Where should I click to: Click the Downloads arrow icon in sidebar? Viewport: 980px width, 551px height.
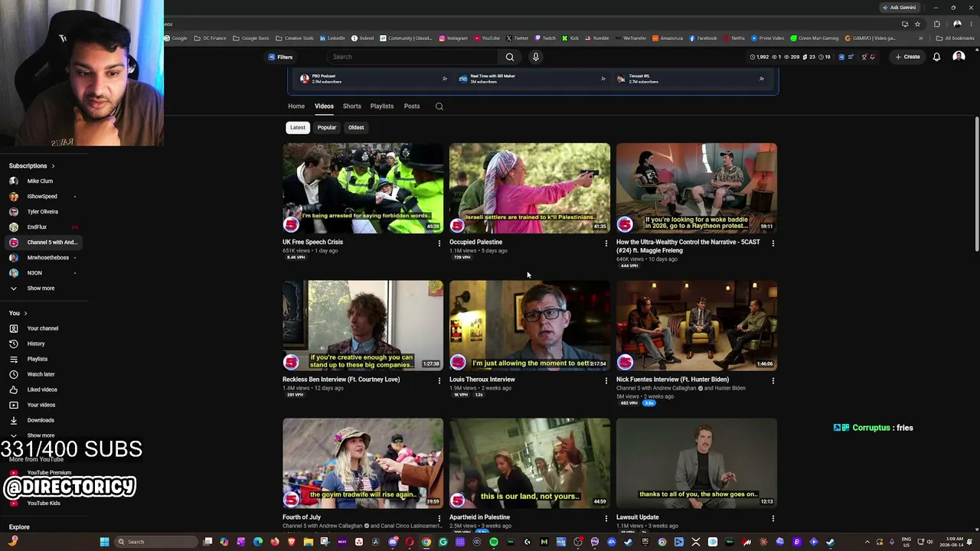click(x=13, y=420)
